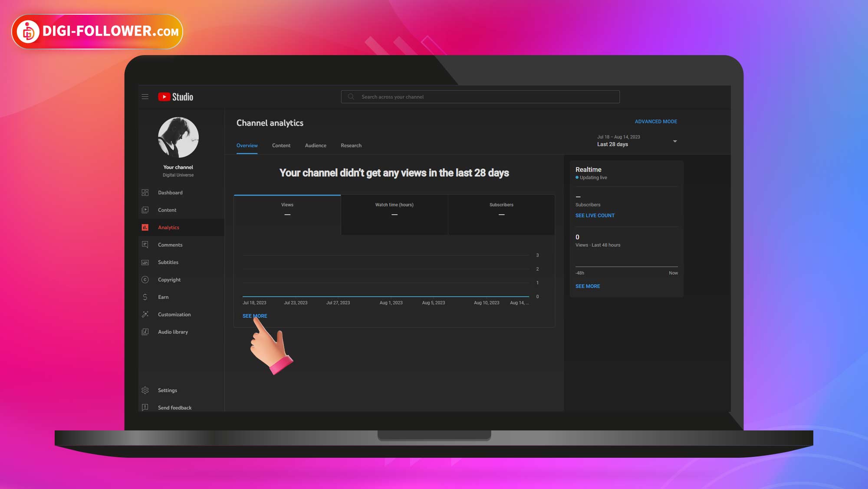
Task: Select the Subscribers metric card
Action: coord(501,215)
